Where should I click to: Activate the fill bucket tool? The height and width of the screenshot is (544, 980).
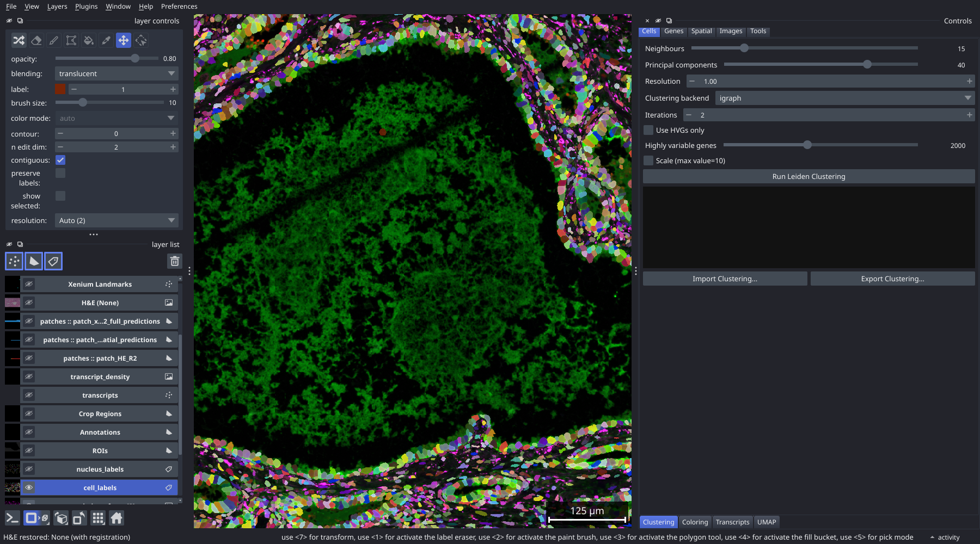pyautogui.click(x=89, y=40)
